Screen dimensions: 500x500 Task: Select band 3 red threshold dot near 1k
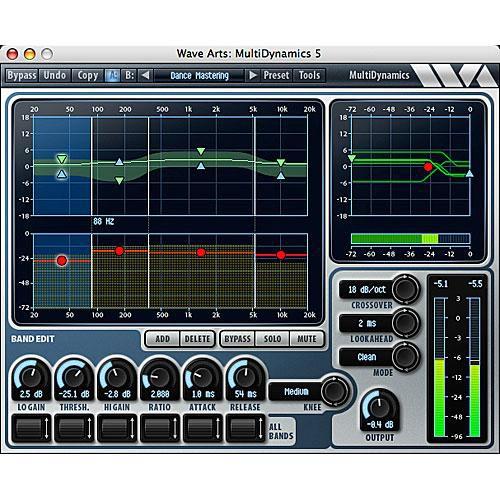(201, 252)
